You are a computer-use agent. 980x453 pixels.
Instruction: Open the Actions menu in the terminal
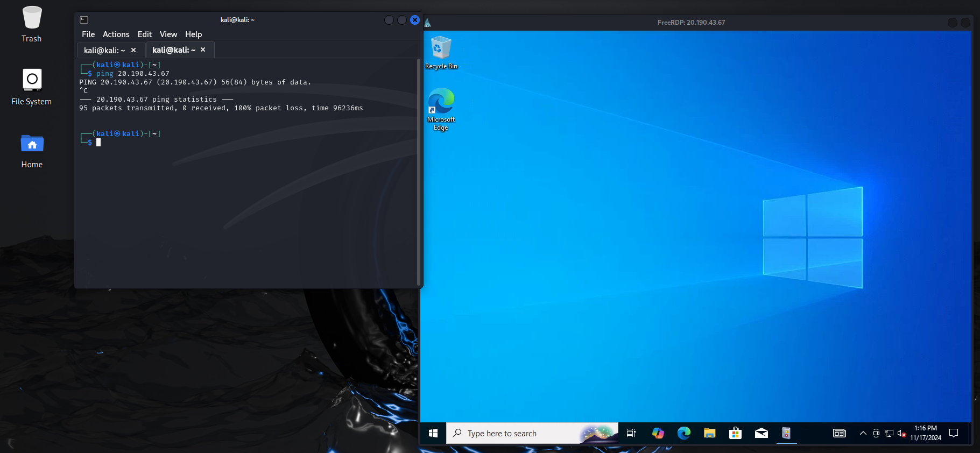point(116,34)
